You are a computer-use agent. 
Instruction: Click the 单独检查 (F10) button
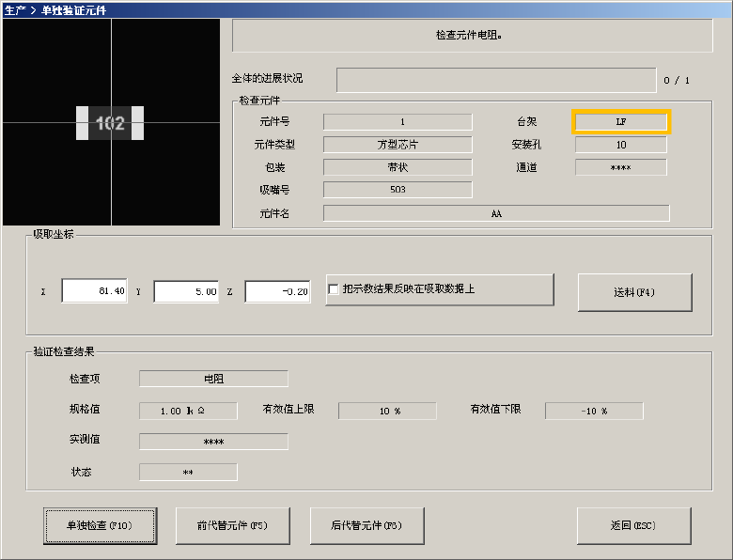tap(100, 526)
